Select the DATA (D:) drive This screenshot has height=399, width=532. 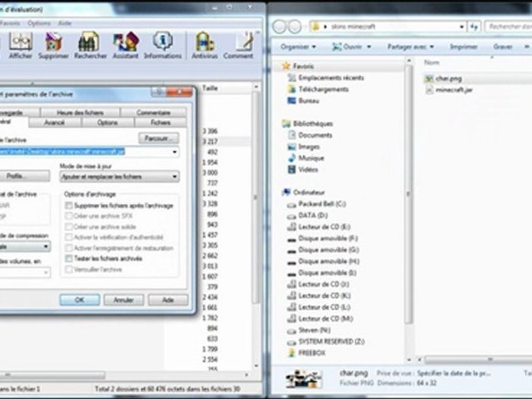click(307, 216)
